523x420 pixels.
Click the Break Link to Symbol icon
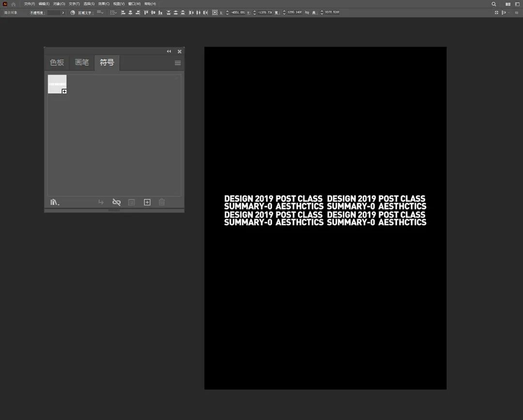coord(116,202)
